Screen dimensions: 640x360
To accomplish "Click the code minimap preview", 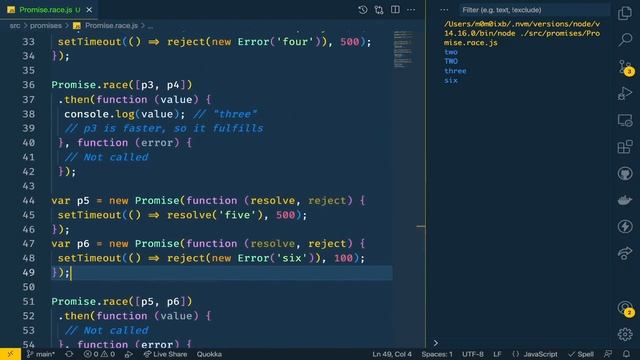I will [403, 49].
